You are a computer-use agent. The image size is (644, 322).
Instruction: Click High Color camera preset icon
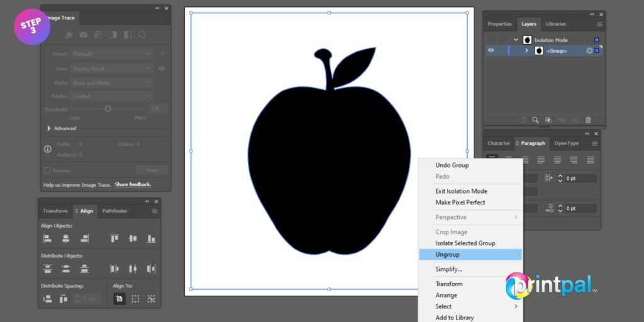[84, 35]
